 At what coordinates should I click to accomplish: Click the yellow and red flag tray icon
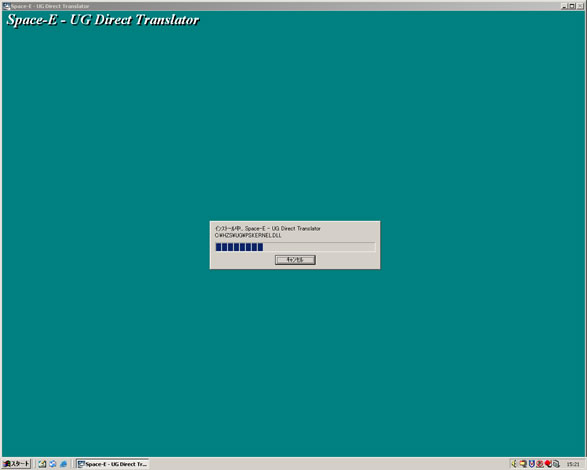pyautogui.click(x=523, y=464)
